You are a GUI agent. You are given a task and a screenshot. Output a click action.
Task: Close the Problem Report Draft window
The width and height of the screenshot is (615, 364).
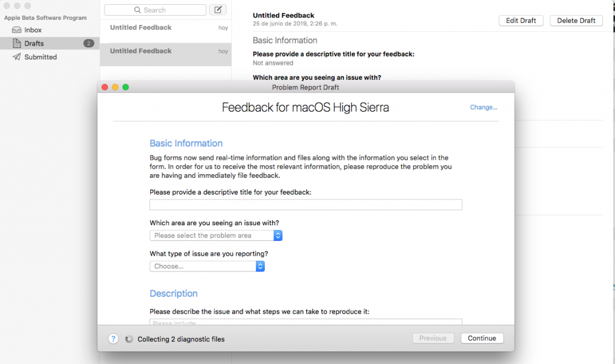(x=105, y=87)
